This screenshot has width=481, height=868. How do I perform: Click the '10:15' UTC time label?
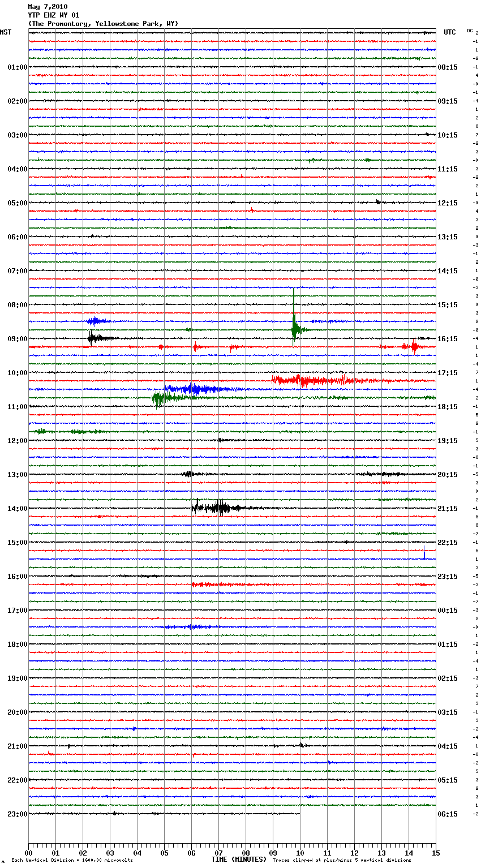(448, 135)
